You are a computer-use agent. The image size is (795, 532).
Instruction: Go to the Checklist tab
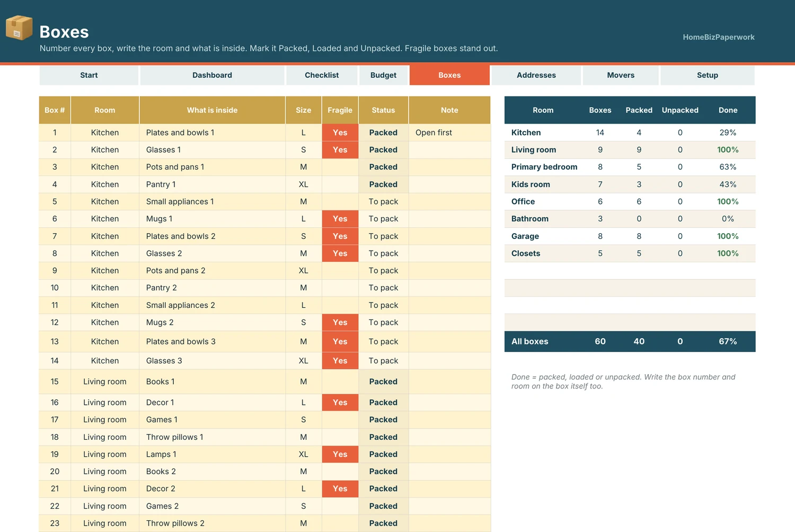click(x=322, y=75)
